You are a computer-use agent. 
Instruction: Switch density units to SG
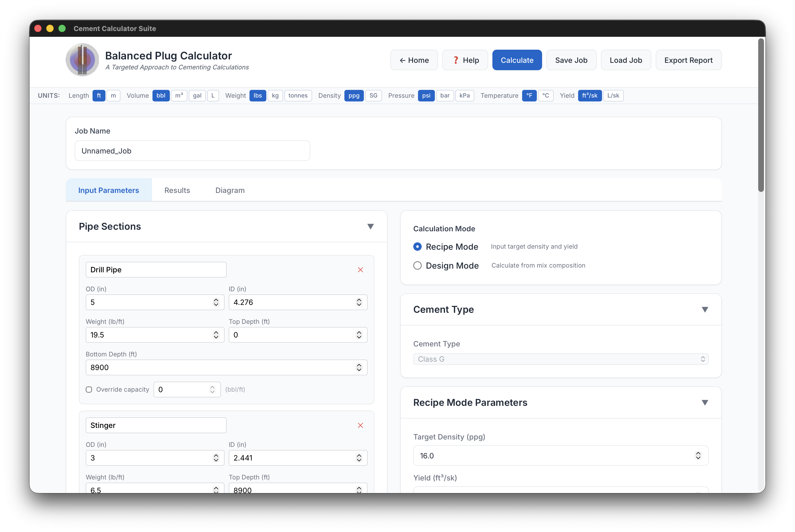[374, 96]
